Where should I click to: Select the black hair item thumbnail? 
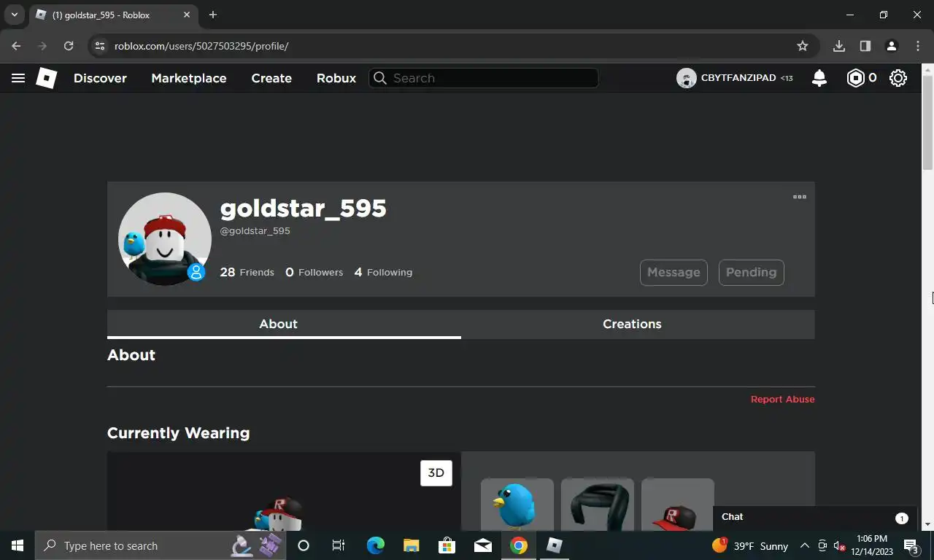597,505
